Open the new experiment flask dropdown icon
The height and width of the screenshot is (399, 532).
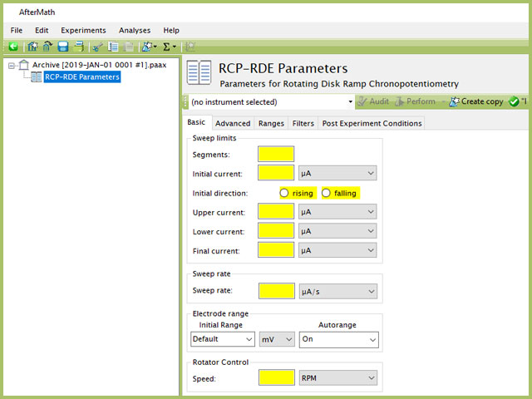coord(149,47)
